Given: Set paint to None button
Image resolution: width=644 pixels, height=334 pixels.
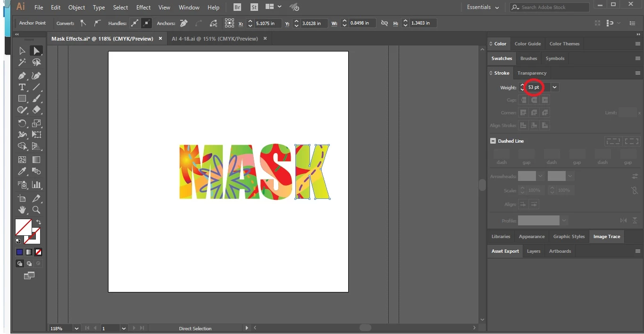Looking at the screenshot, I should 38,252.
